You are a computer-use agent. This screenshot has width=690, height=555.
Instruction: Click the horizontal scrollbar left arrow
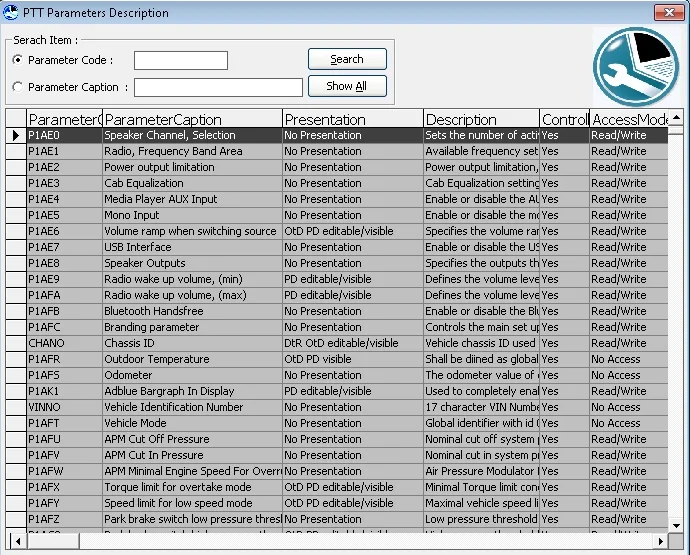(18, 541)
